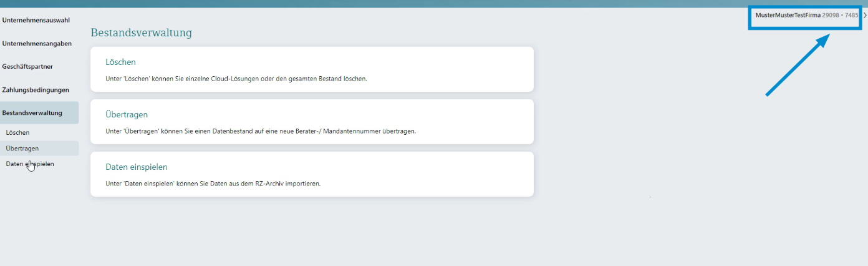Image resolution: width=868 pixels, height=266 pixels.
Task: Expand the chevron next to MusterMusterTestFirma
Action: click(x=864, y=15)
